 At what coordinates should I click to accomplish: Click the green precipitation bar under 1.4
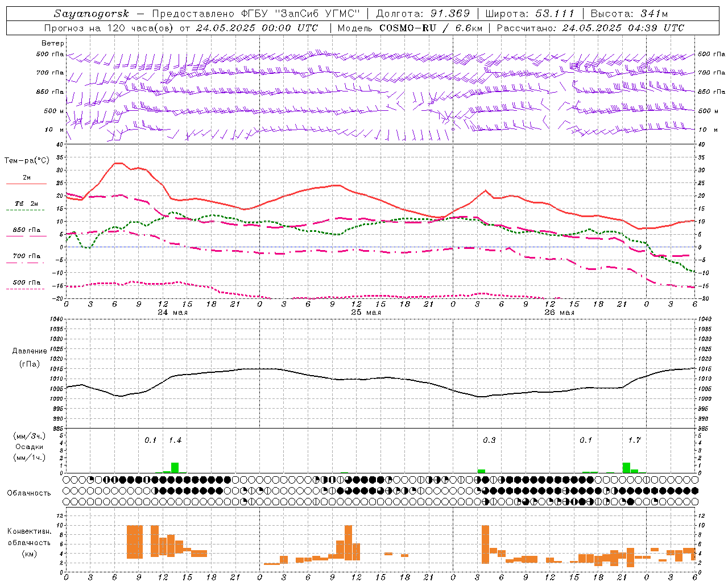point(175,468)
